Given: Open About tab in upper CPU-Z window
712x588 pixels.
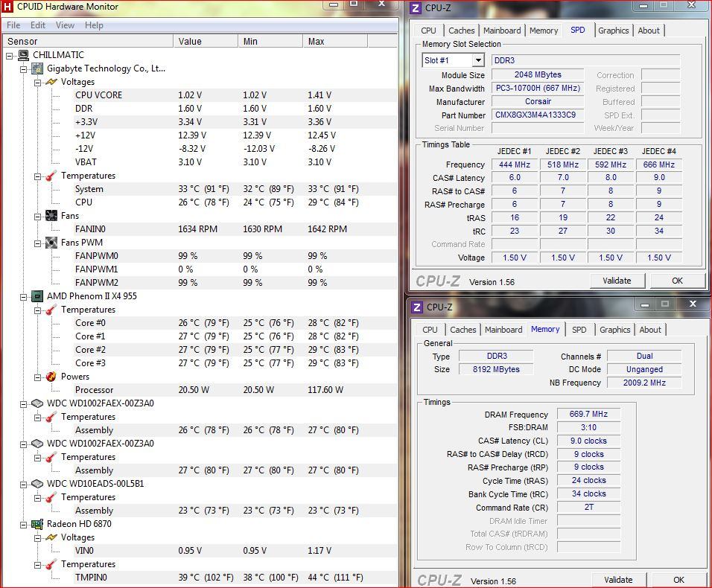Looking at the screenshot, I should pos(649,31).
